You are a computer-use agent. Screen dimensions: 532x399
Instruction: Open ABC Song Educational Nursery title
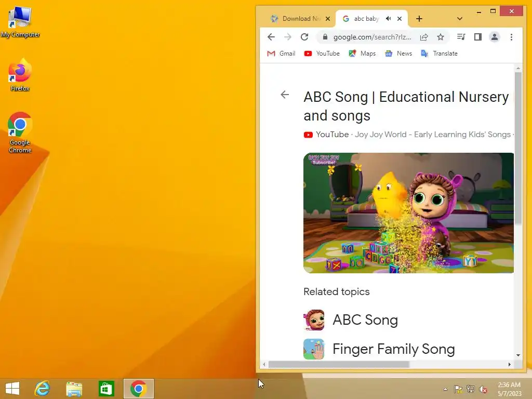click(x=406, y=106)
